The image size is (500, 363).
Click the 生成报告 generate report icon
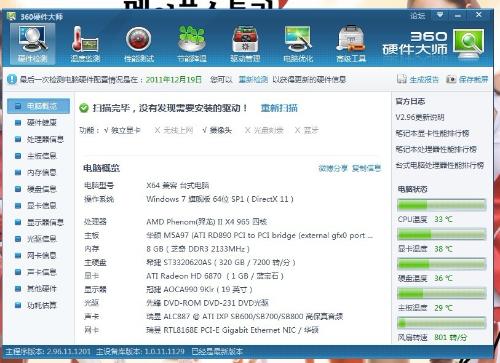click(x=402, y=79)
